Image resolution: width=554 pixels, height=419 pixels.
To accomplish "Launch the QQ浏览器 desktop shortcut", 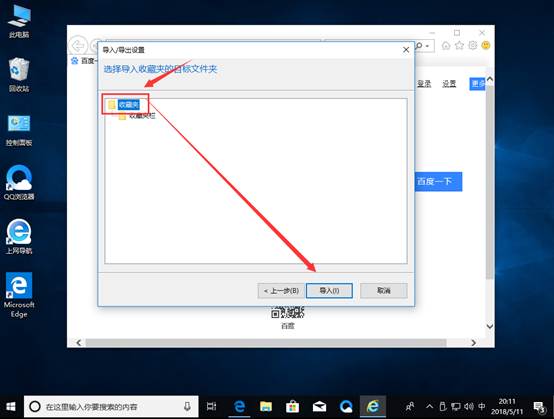I will [19, 183].
